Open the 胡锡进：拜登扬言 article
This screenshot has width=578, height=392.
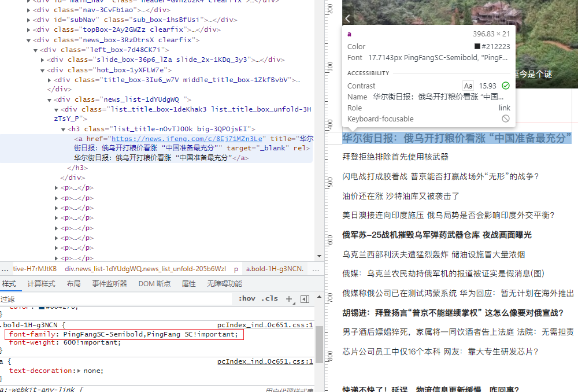click(x=453, y=313)
